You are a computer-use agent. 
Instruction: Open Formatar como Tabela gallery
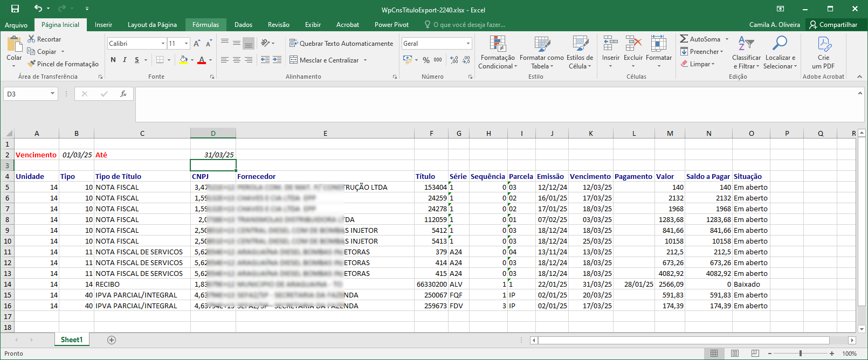(x=542, y=52)
